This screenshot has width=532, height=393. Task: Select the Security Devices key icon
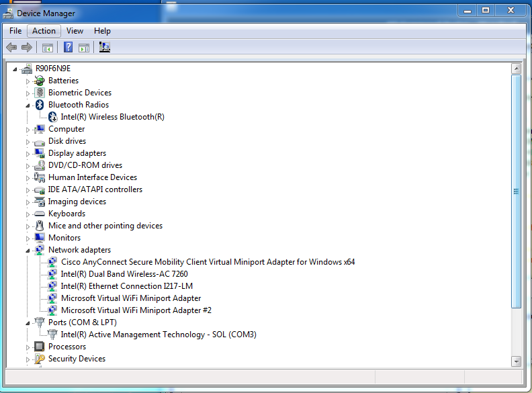40,359
